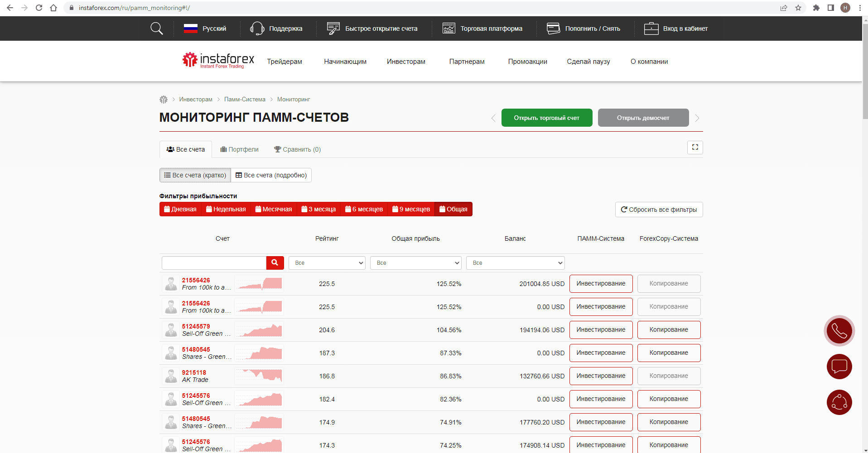868x453 pixels.
Task: Click Инвестирование for account 51245579
Action: click(x=601, y=330)
